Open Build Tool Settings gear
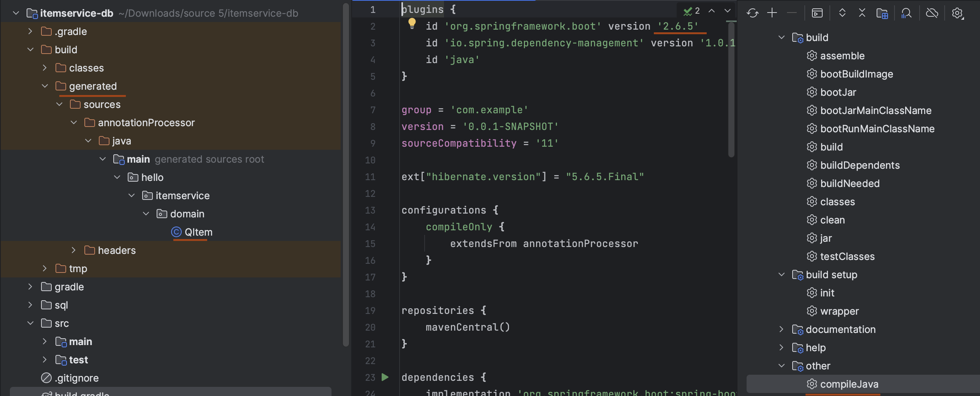The height and width of the screenshot is (396, 980). pos(957,13)
